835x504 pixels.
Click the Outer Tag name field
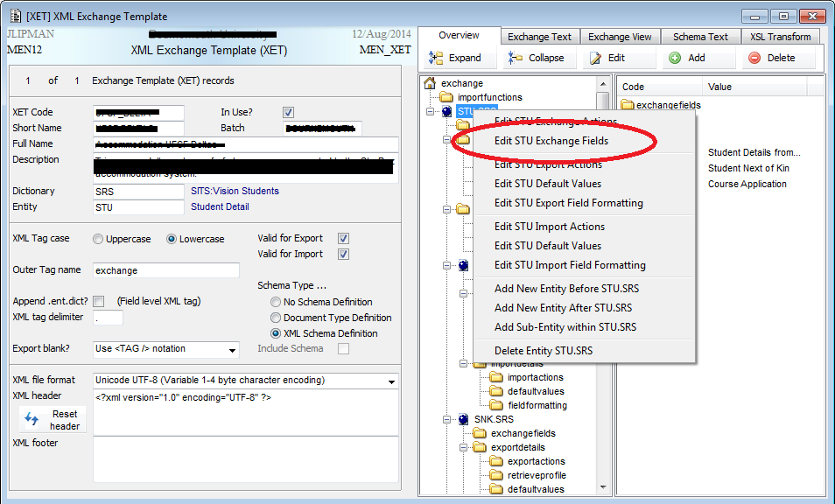[165, 270]
